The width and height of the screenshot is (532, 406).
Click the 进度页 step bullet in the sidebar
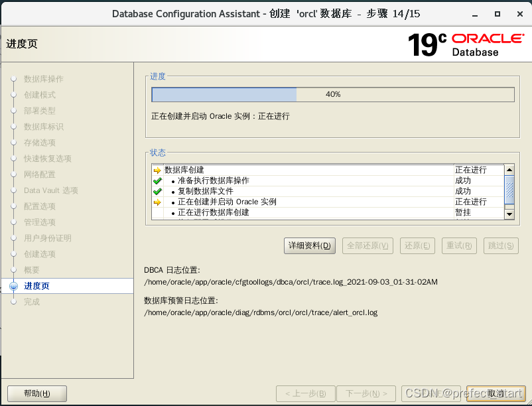coord(13,286)
